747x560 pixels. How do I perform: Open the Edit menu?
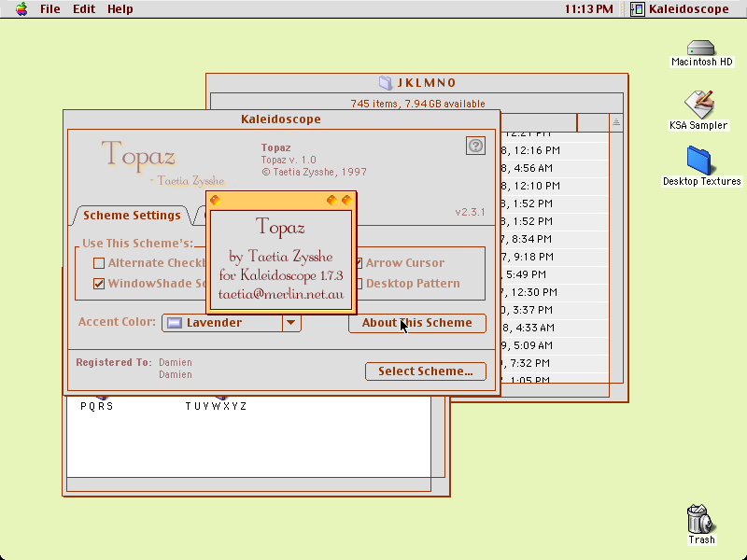tap(84, 9)
